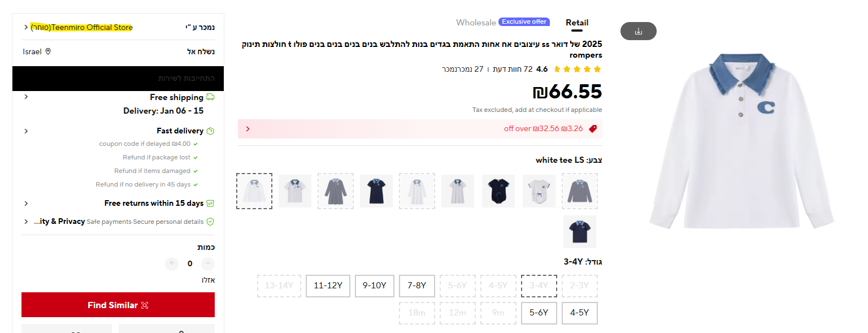
Task: Select the Retail tab
Action: point(577,23)
